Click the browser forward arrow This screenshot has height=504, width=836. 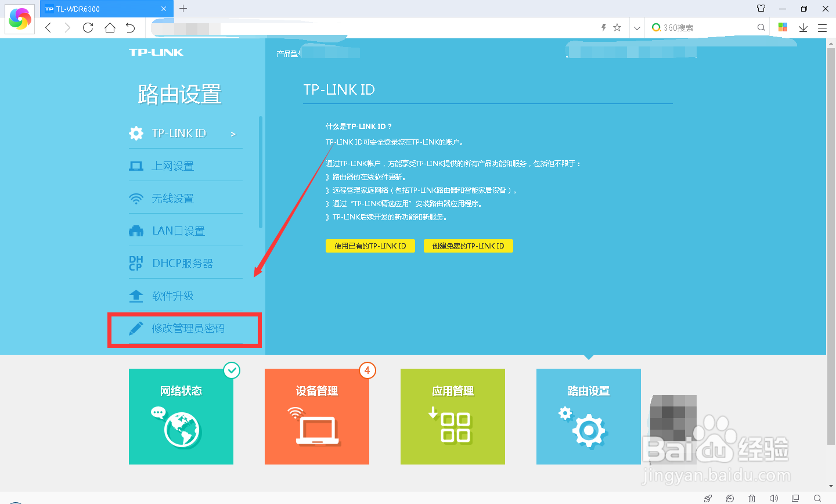pyautogui.click(x=67, y=27)
